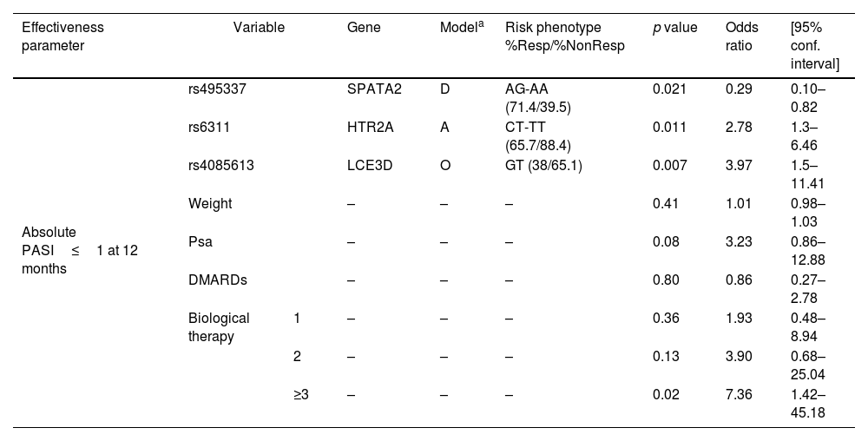Select the rs4085613 variable cell
Screen dimensions: 868x441
click(221, 165)
